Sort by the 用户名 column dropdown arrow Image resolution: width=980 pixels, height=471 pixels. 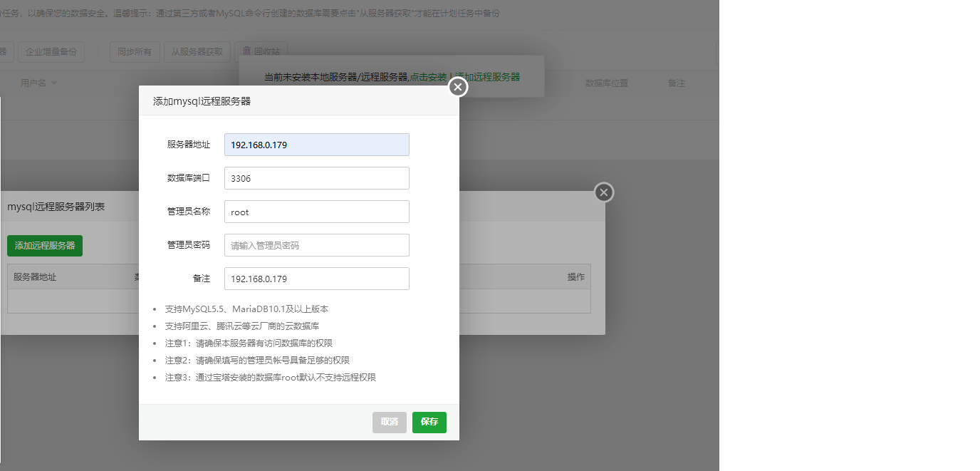[x=54, y=83]
